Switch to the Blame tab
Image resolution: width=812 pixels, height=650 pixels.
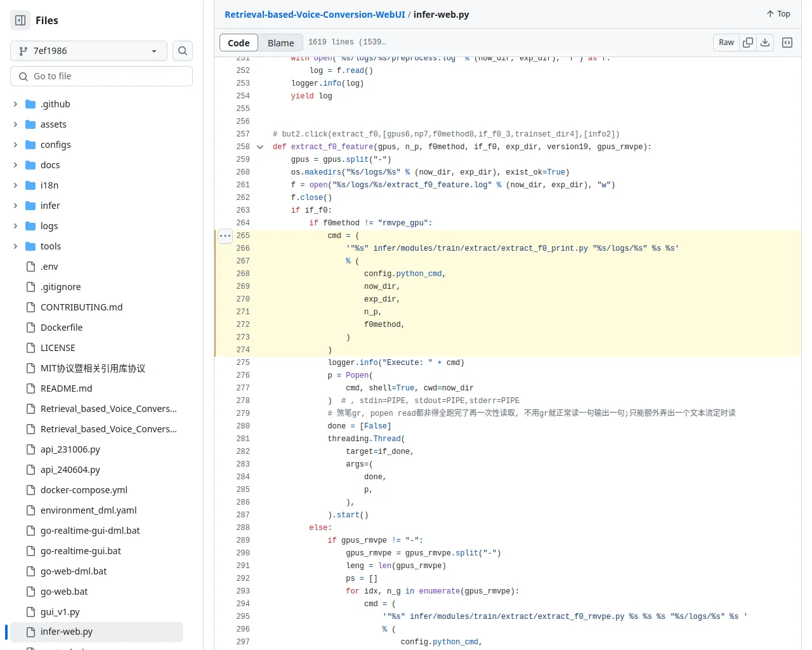tap(280, 43)
